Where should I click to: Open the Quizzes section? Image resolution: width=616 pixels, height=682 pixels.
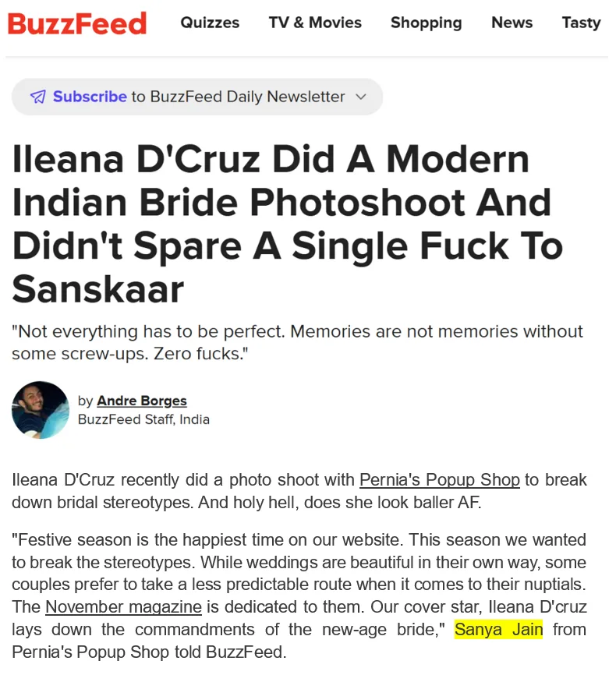pos(209,23)
